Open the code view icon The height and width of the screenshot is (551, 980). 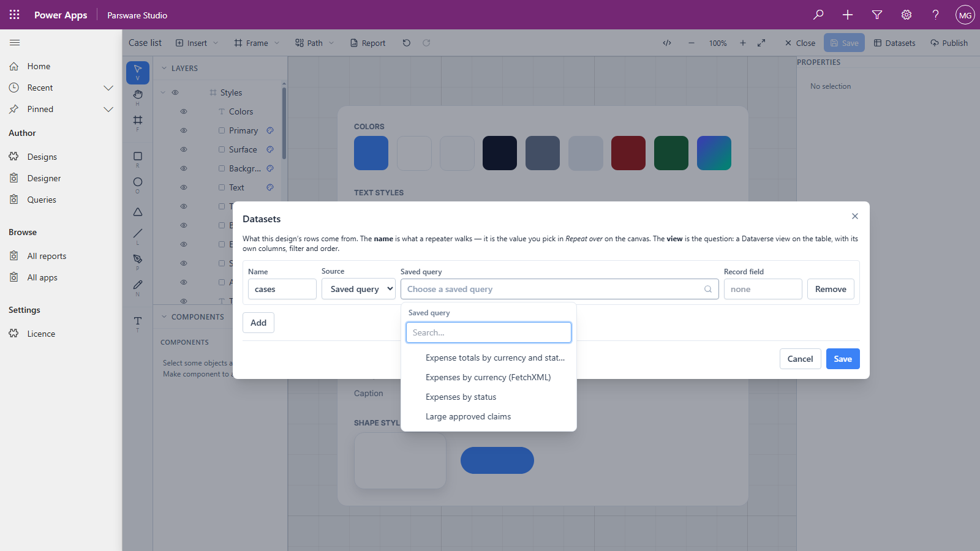667,43
